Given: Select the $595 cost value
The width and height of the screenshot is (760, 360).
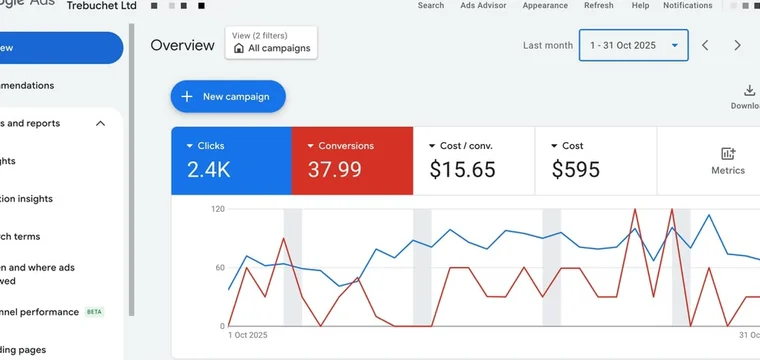Looking at the screenshot, I should [x=575, y=170].
